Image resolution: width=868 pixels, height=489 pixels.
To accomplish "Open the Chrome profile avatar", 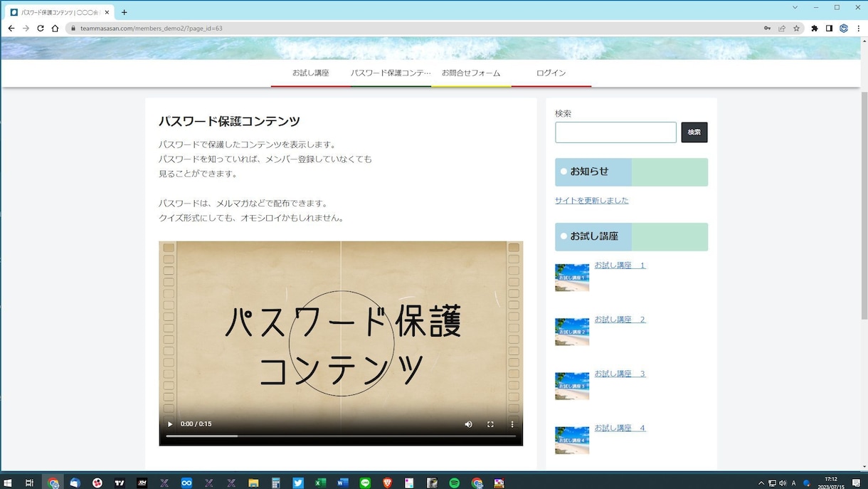I will click(x=844, y=28).
